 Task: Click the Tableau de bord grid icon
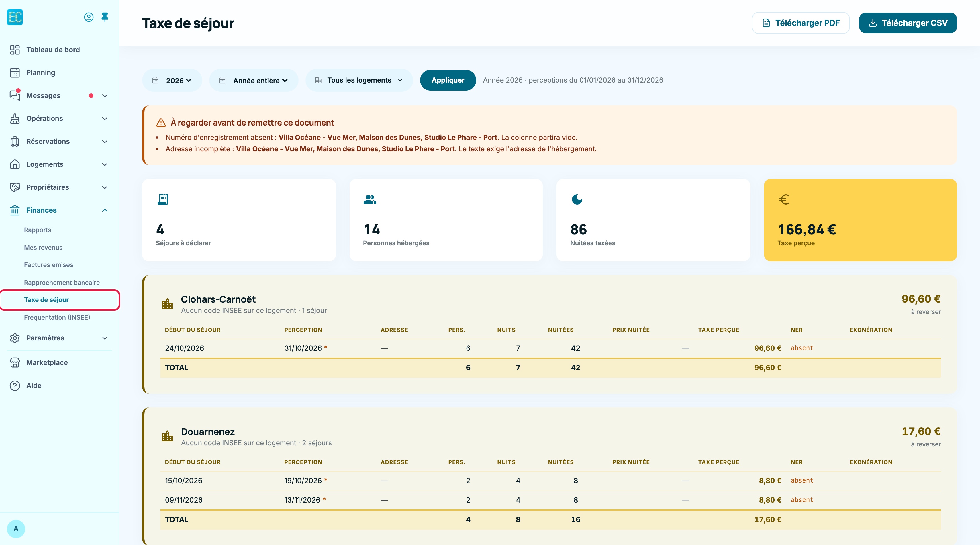pos(15,50)
